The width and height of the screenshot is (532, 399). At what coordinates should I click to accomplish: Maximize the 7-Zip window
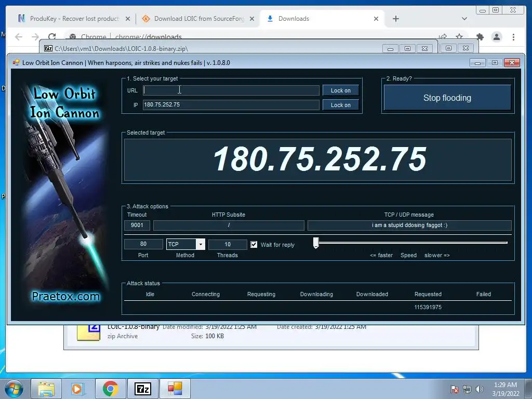(x=407, y=48)
